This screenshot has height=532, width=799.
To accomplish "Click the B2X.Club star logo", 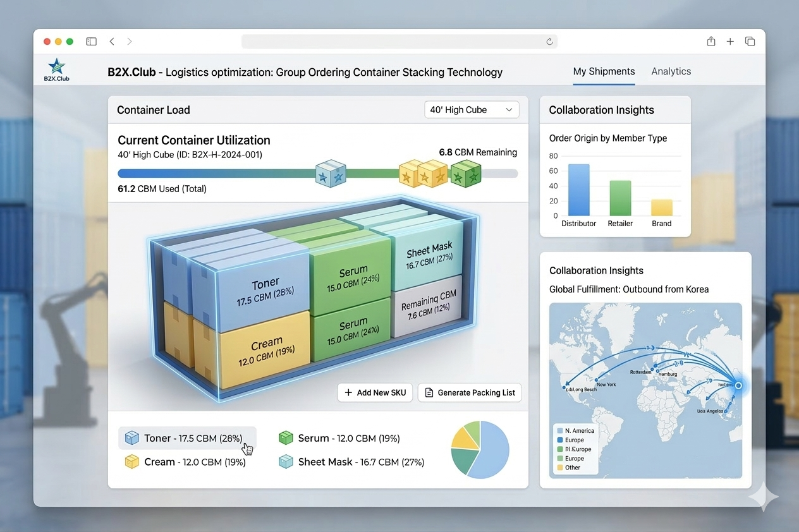I will point(56,67).
